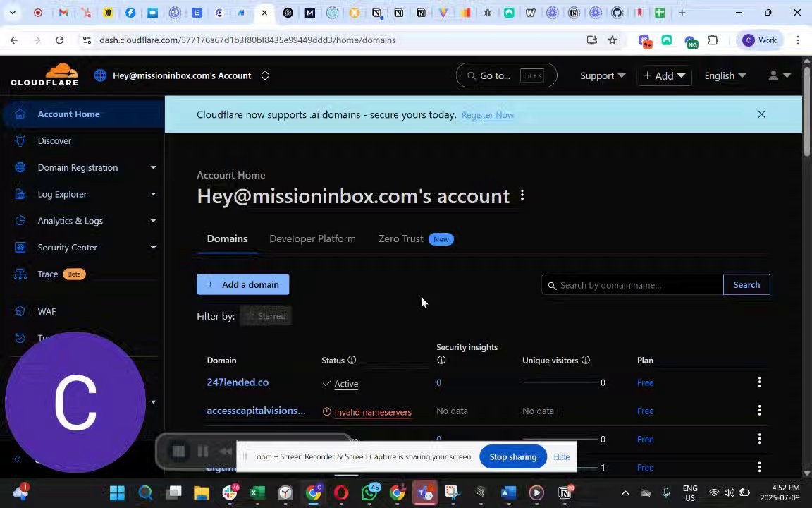Open the Go to quick search

(507, 75)
